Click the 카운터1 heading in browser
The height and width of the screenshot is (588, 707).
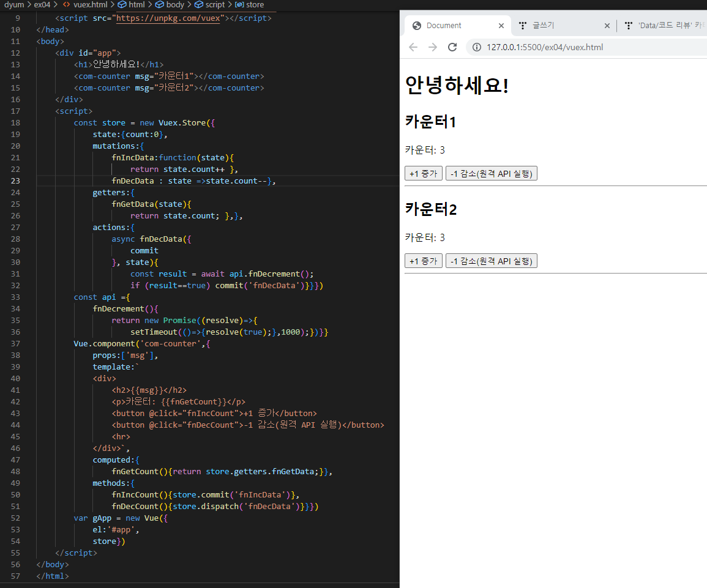point(430,122)
